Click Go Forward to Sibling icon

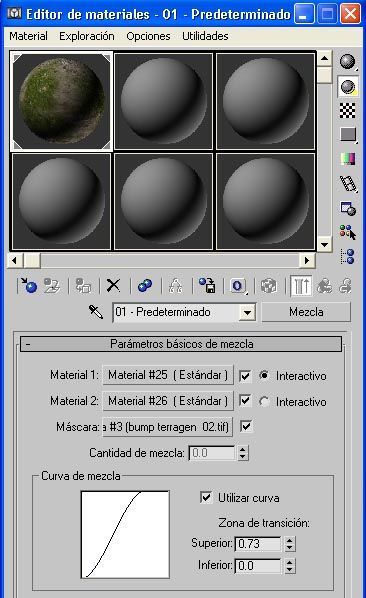point(345,286)
